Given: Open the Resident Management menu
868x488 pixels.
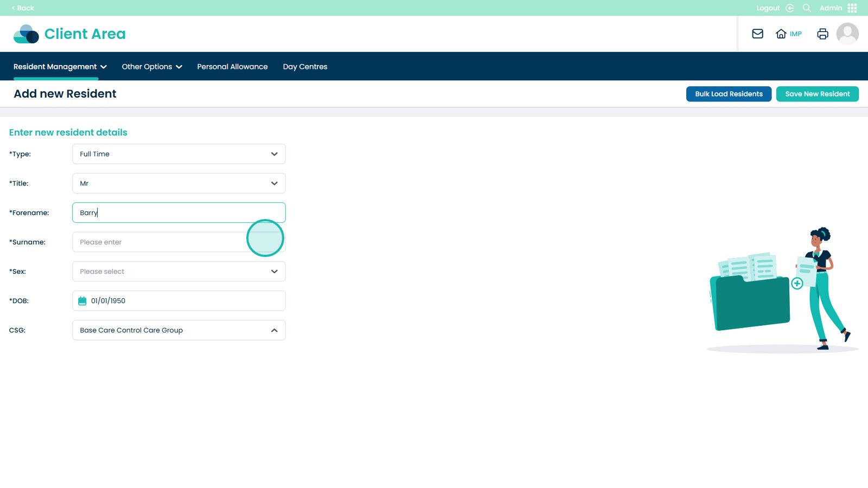Looking at the screenshot, I should point(60,67).
